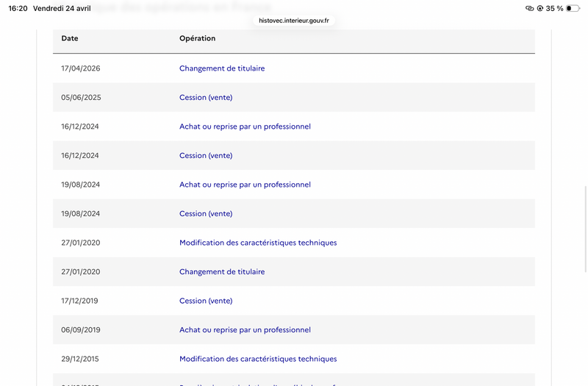This screenshot has width=588, height=386.
Task: Open Achat ou reprise par un professionnel 19/08/2024
Action: click(245, 185)
